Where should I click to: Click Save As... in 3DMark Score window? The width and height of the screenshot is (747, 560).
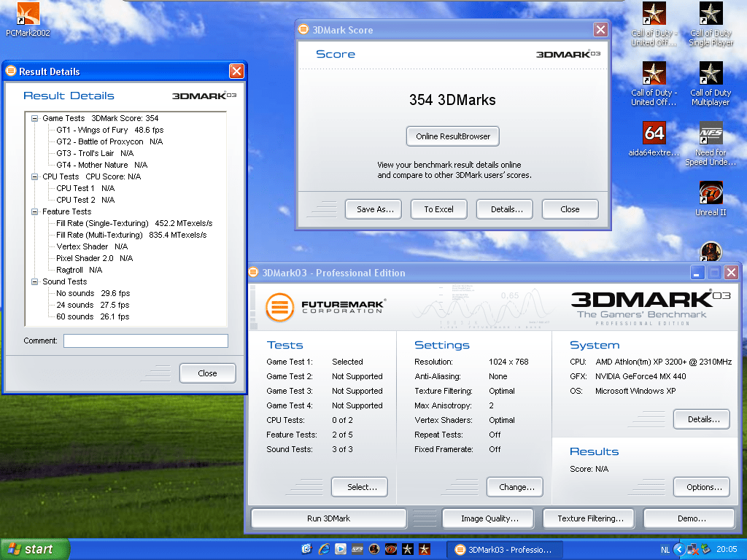[373, 209]
